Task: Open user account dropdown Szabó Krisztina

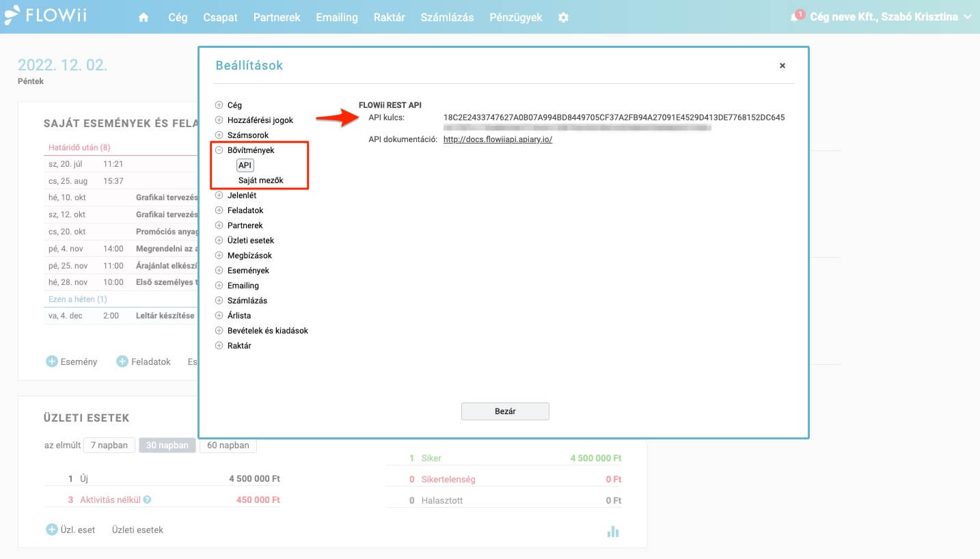Action: tap(890, 16)
